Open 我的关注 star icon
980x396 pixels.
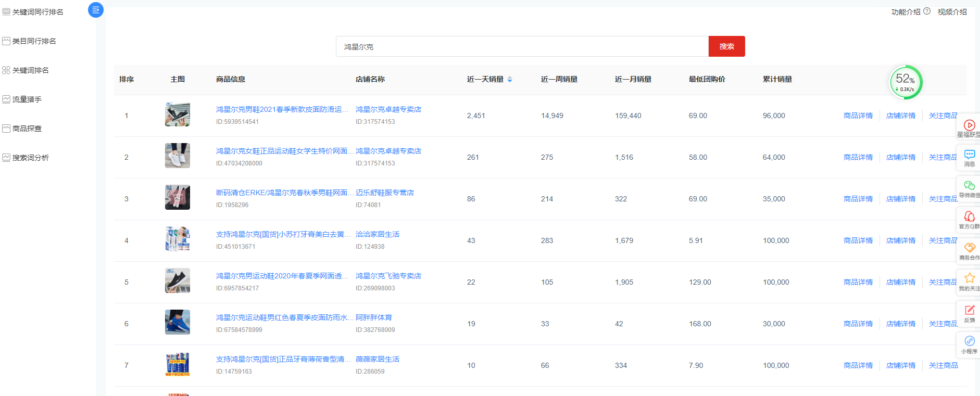pyautogui.click(x=969, y=278)
